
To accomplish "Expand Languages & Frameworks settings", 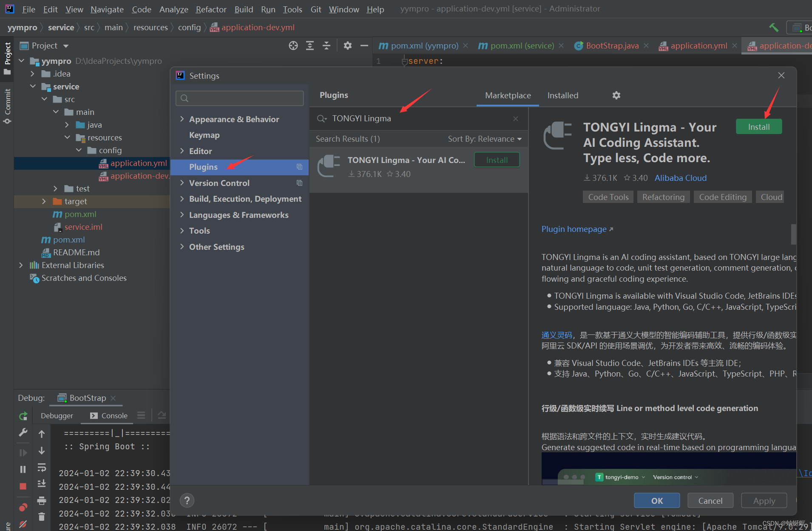I will (x=182, y=215).
